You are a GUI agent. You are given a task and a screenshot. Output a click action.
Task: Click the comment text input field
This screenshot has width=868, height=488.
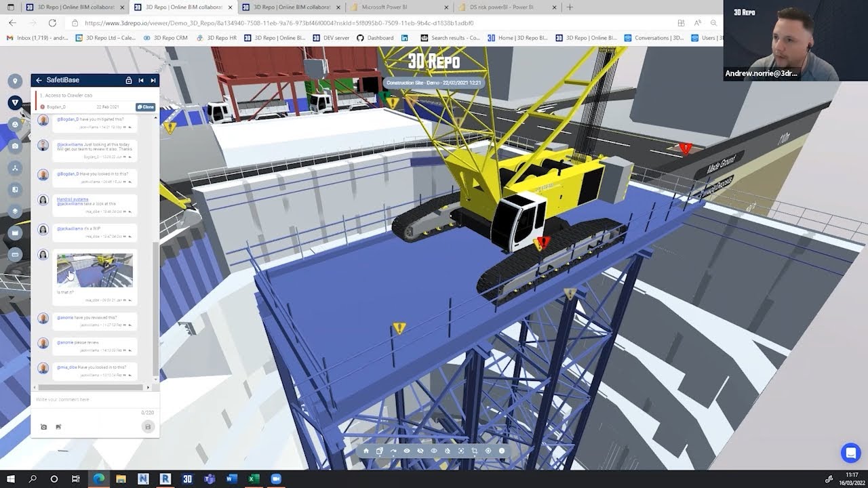click(95, 400)
